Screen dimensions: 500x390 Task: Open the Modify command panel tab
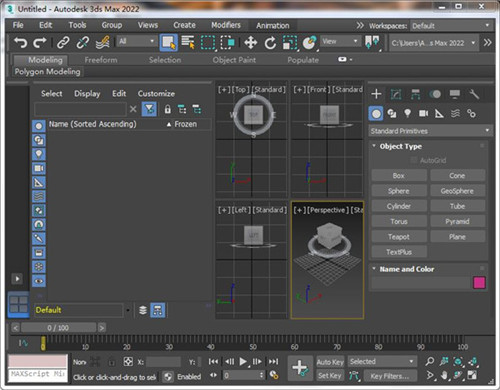[396, 94]
